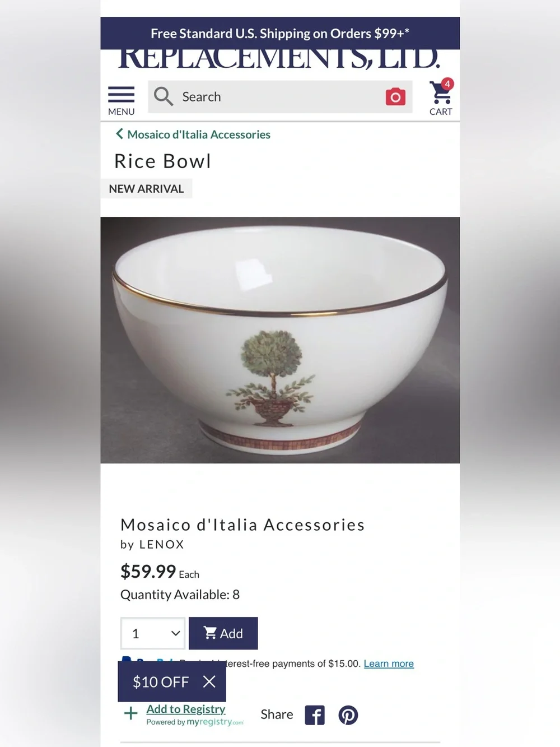Open the PayPal Learn more link
Screen dimensions: 560x747
[389, 664]
